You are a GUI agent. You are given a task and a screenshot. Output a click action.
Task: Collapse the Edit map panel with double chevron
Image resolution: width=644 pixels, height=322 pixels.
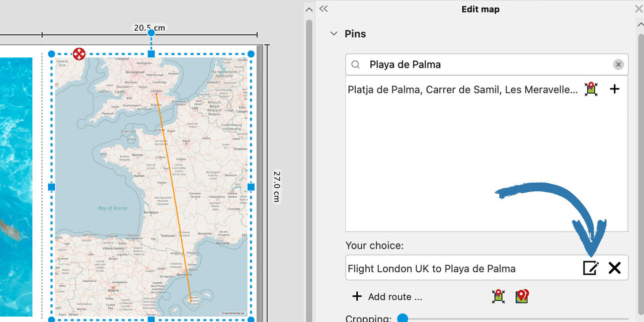[324, 9]
